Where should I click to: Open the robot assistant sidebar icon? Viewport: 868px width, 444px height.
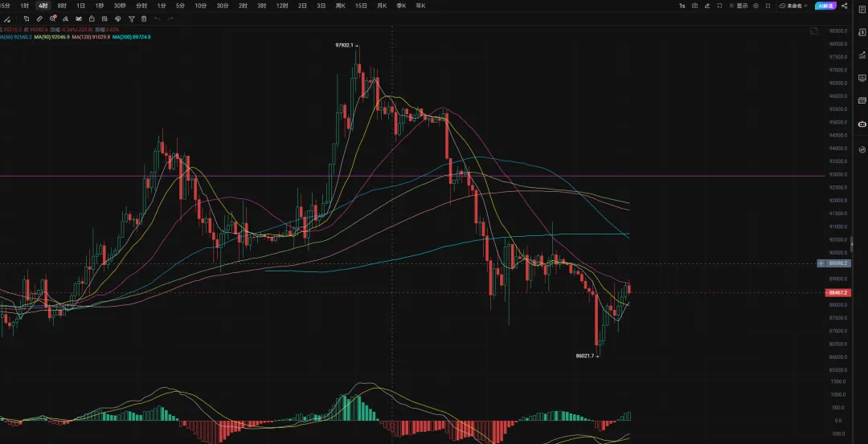pyautogui.click(x=862, y=124)
